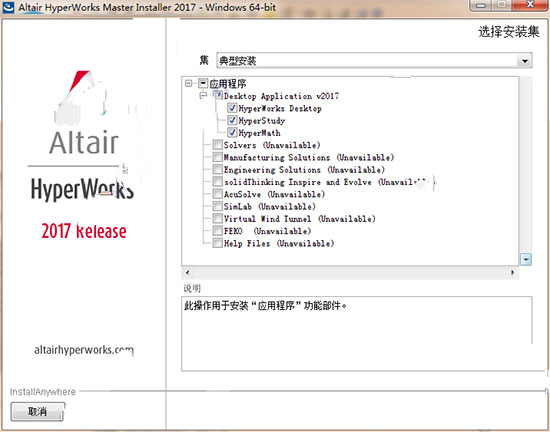Screen dimensions: 550x432
Task: Close the HyperWorks installer window
Action: (531, 5)
